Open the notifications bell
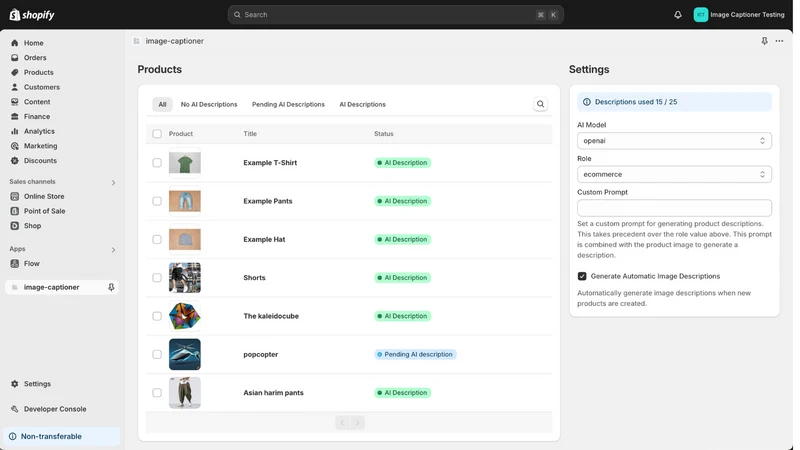Image resolution: width=800 pixels, height=450 pixels. coord(678,15)
